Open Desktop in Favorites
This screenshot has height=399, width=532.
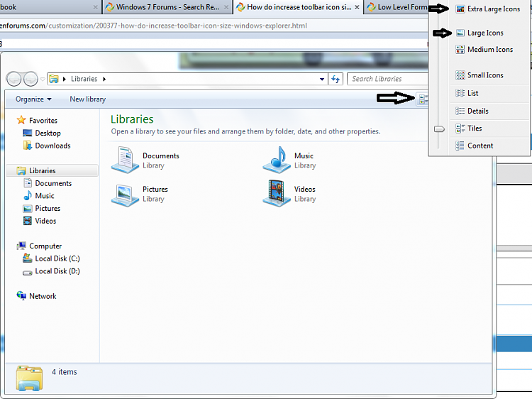tap(48, 133)
